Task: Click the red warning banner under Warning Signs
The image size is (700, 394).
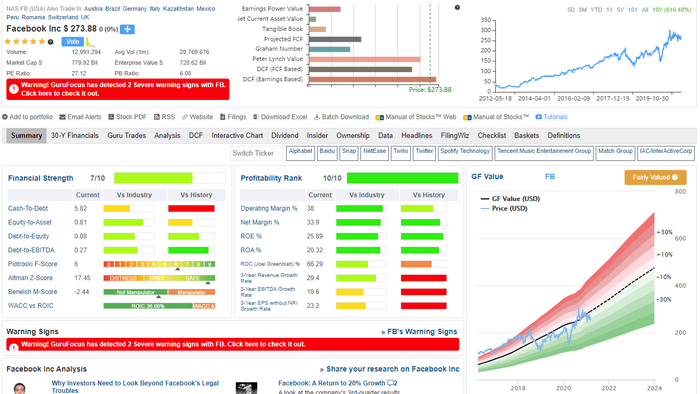Action: [x=233, y=344]
